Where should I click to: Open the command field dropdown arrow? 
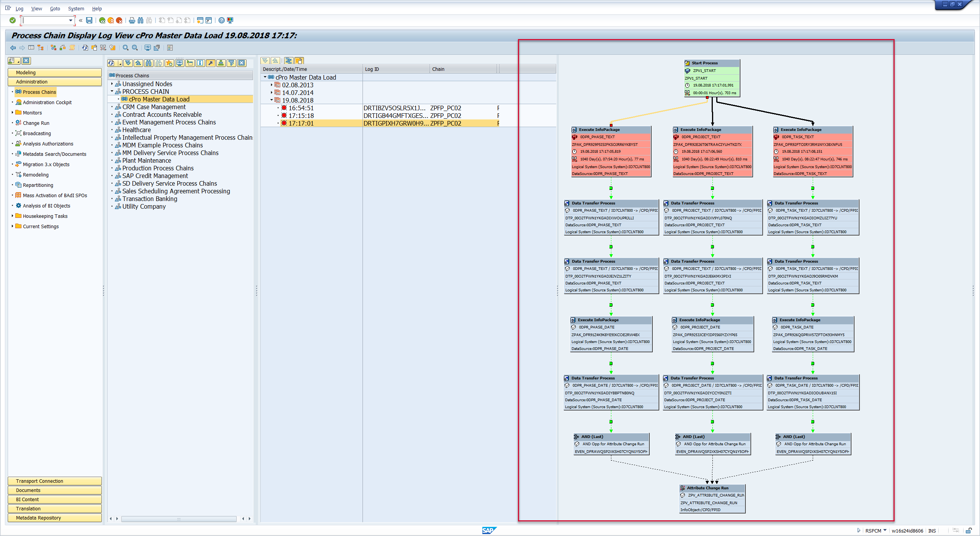click(70, 20)
